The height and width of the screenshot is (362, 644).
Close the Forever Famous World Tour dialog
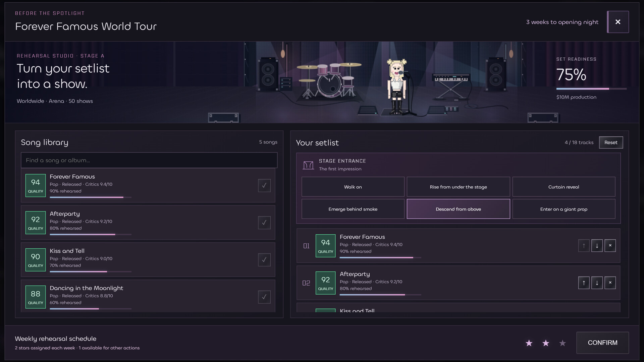click(x=618, y=22)
